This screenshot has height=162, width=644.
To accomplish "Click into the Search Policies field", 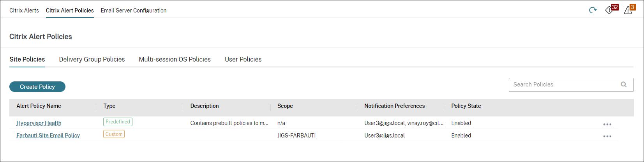I will click(x=565, y=85).
